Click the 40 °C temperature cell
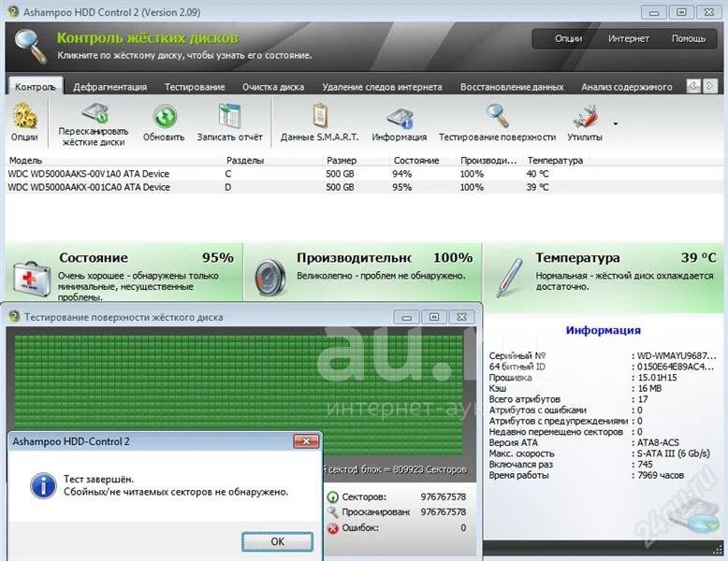Viewport: 728px width, 561px height. point(538,174)
